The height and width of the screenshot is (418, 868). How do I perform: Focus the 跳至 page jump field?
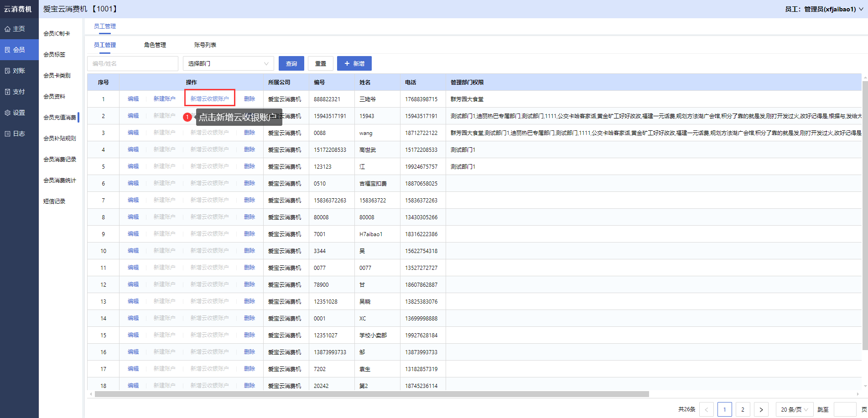[x=845, y=409]
